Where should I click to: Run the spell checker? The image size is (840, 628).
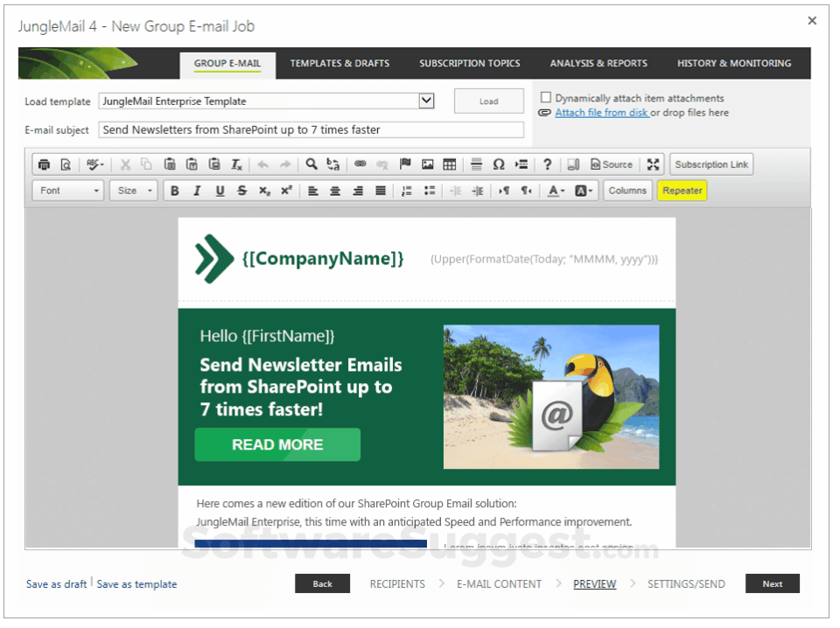tap(91, 164)
